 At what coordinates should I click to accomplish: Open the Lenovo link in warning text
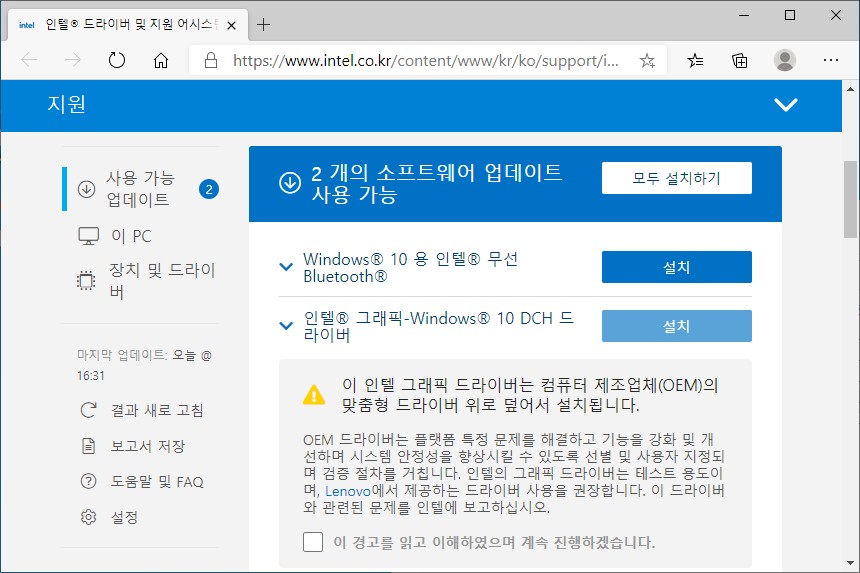(348, 491)
